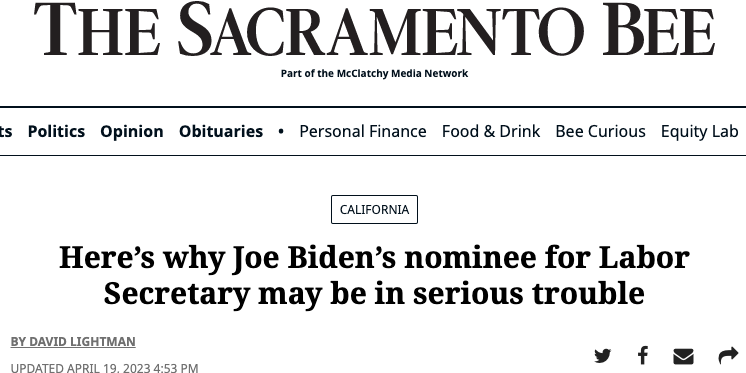View author David Lightman's profile
Screen dimensions: 746x373
[73, 342]
